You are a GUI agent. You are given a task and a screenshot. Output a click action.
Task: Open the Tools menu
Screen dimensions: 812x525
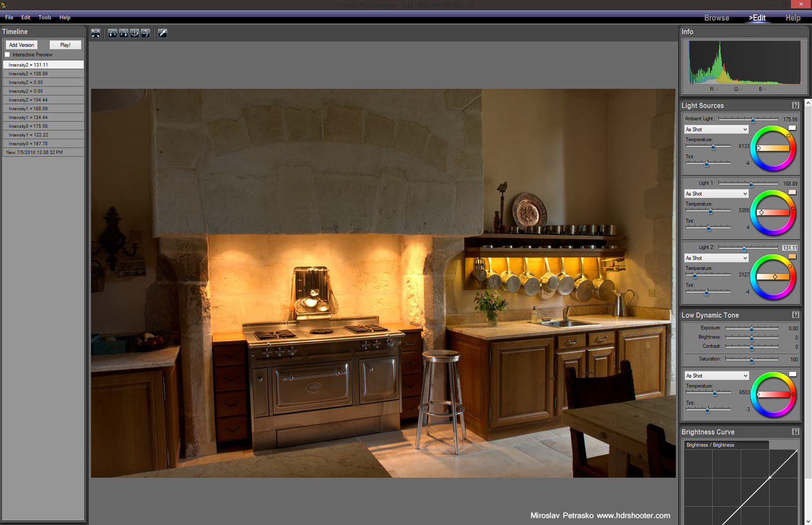pos(45,17)
